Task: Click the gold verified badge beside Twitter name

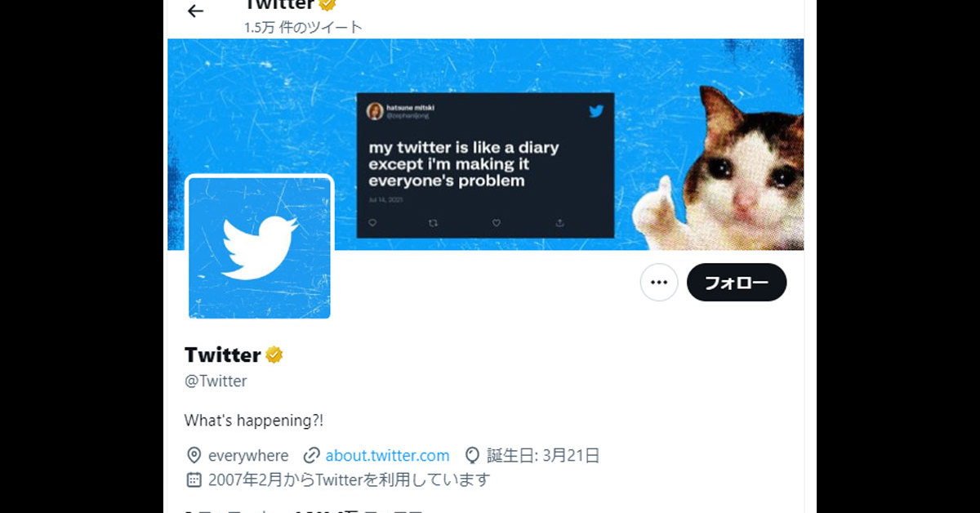Action: click(274, 355)
